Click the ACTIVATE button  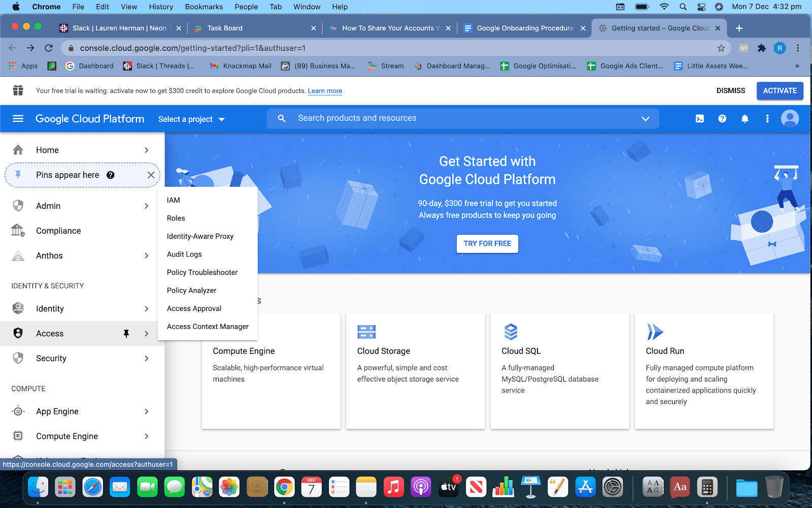[780, 91]
